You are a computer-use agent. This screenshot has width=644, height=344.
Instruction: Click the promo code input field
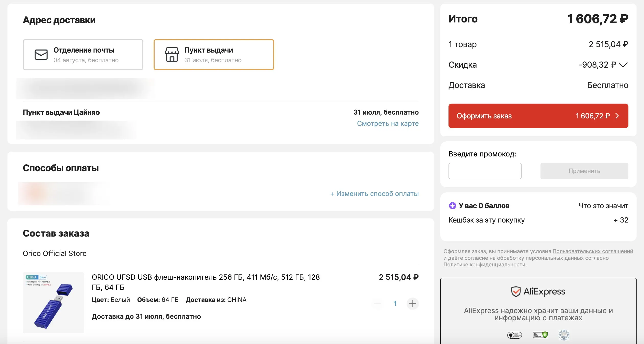[x=485, y=171]
